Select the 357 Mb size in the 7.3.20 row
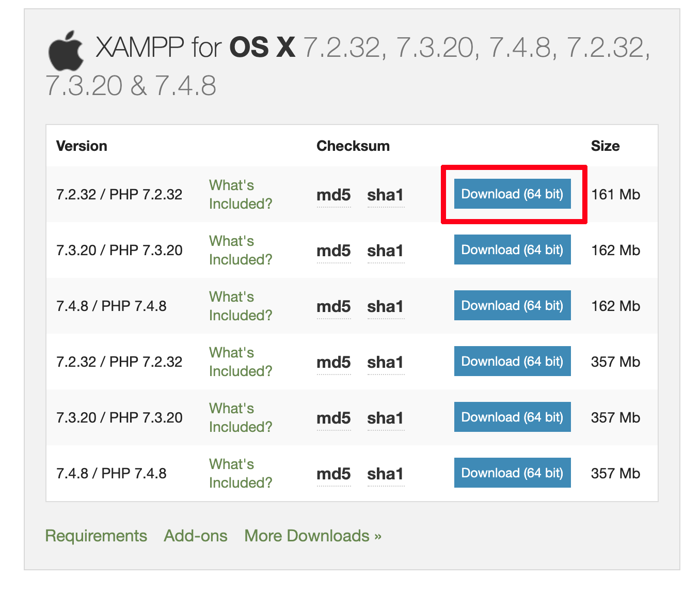Image resolution: width=700 pixels, height=592 pixels. pos(615,417)
